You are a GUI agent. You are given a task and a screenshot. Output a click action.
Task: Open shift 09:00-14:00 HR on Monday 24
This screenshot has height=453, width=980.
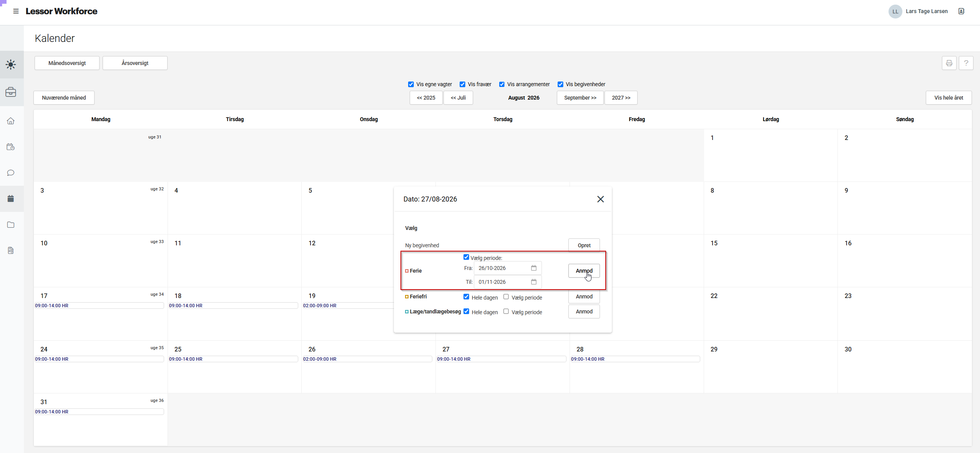click(99, 359)
